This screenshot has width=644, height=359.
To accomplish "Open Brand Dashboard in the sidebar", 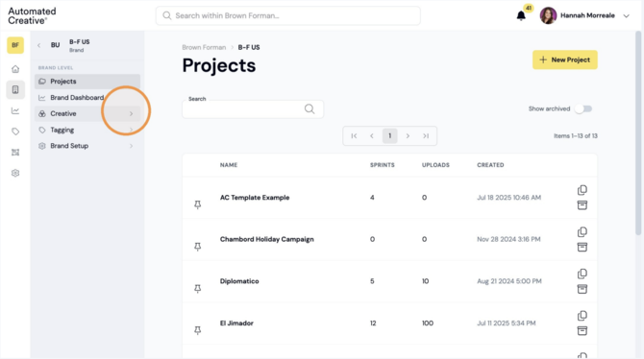I will click(87, 97).
